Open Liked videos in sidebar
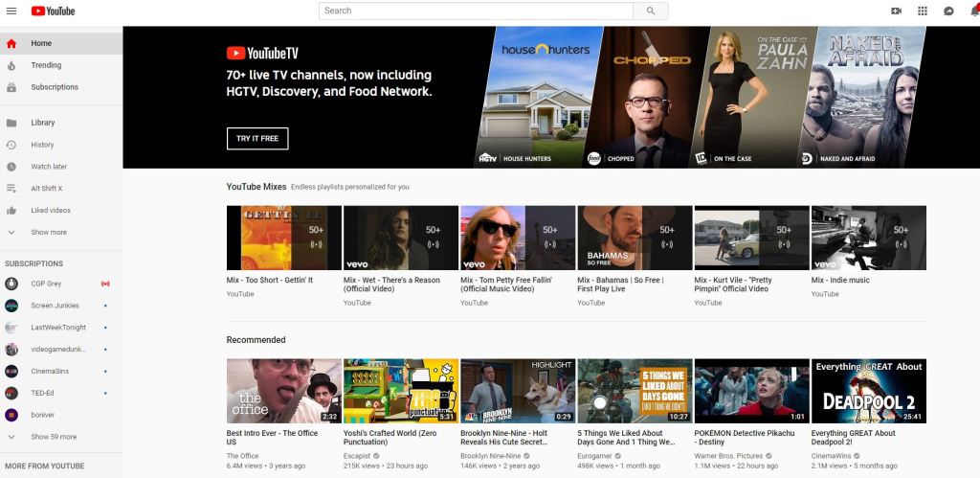980x478 pixels. pyautogui.click(x=51, y=211)
